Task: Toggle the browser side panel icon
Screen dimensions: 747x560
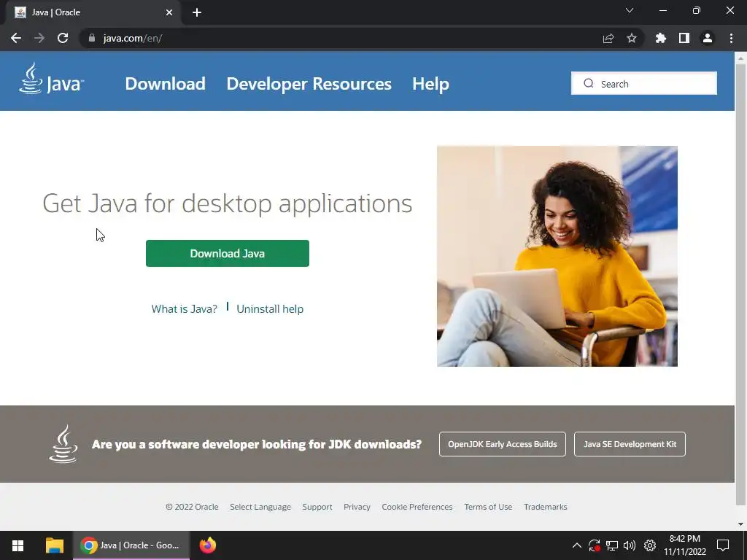Action: 684,38
